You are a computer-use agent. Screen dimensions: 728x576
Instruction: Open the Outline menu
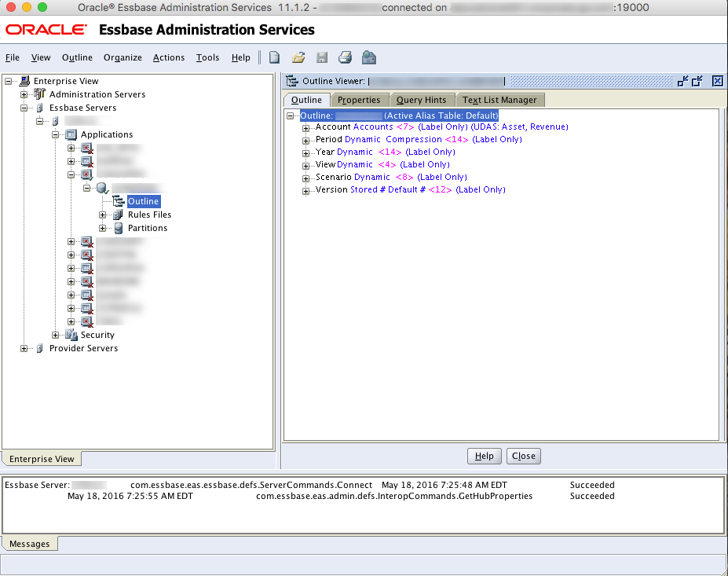pos(77,57)
